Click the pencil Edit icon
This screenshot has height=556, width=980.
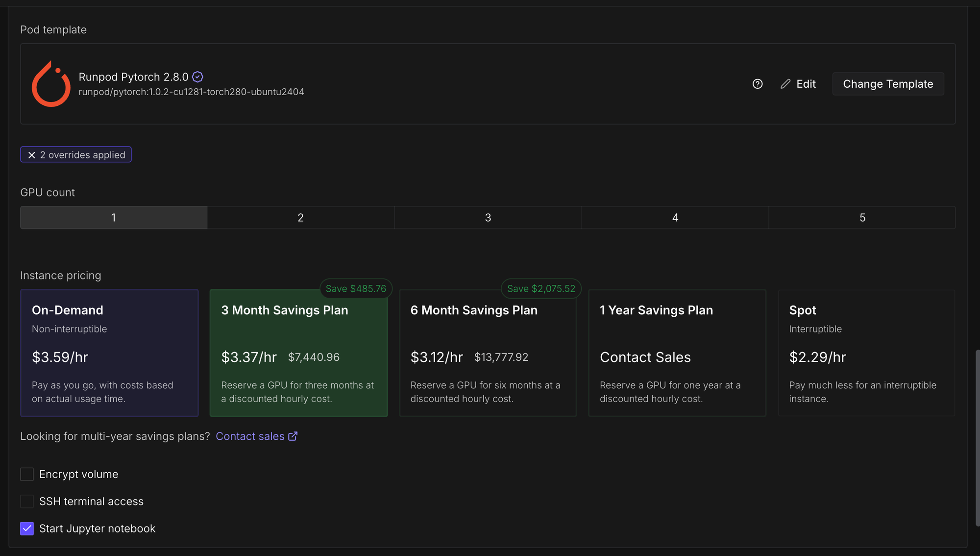tap(785, 84)
